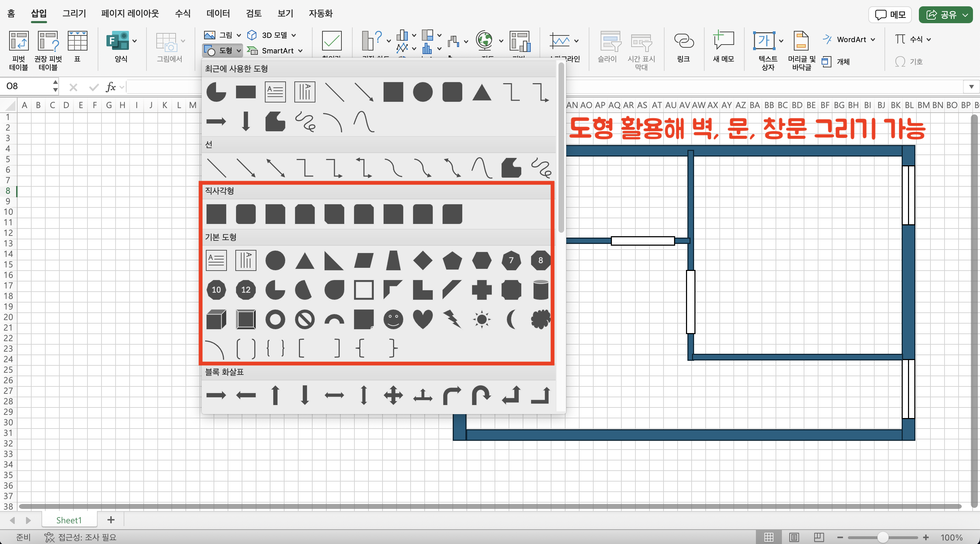Switch to the 데이터 tab

click(218, 14)
